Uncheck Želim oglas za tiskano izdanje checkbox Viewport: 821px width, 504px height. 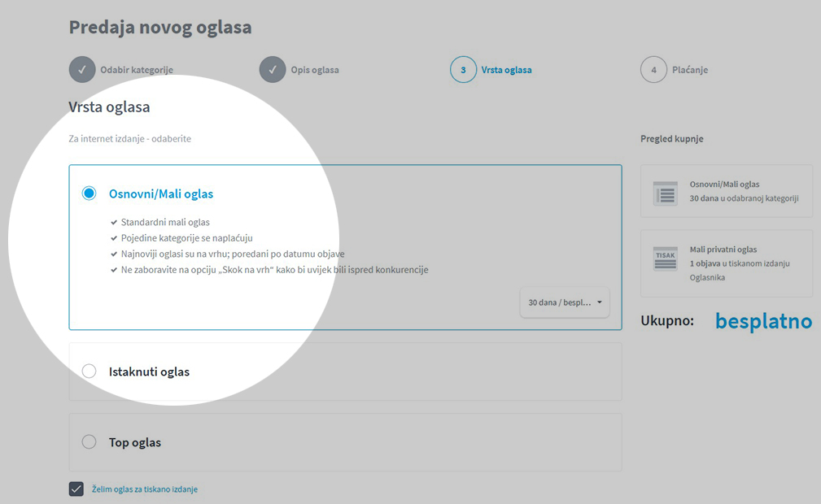pyautogui.click(x=76, y=489)
